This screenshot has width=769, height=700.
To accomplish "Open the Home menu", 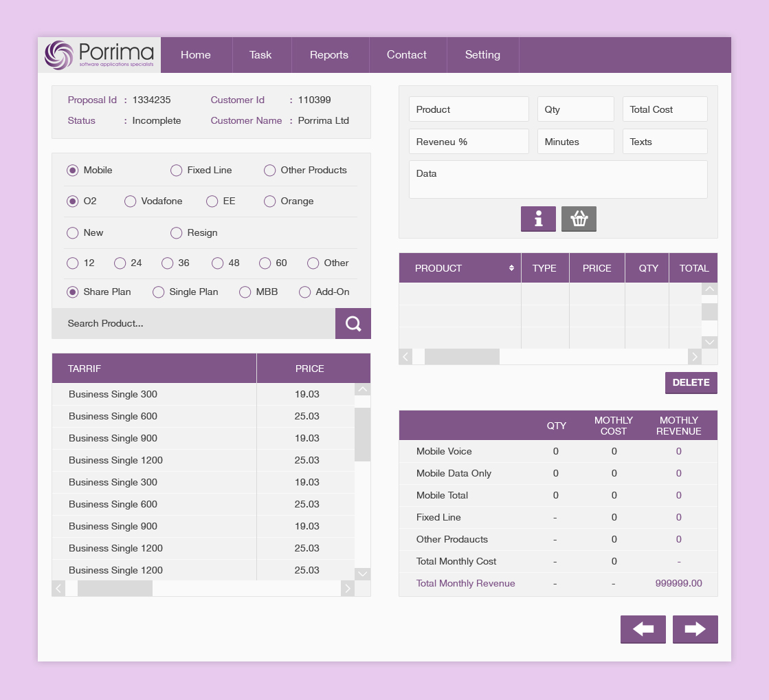I will tap(196, 55).
